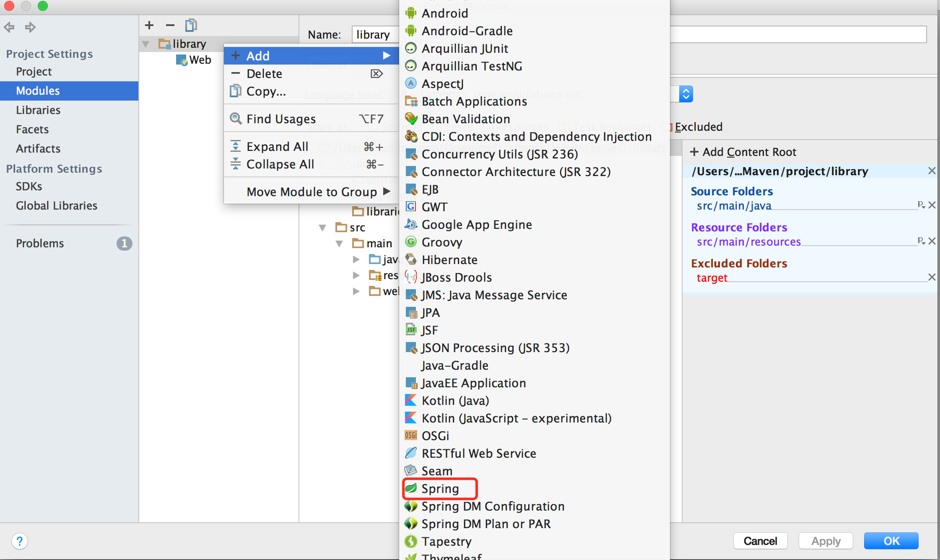Click the GWT framework icon
Viewport: 940px width, 560px height.
click(411, 207)
